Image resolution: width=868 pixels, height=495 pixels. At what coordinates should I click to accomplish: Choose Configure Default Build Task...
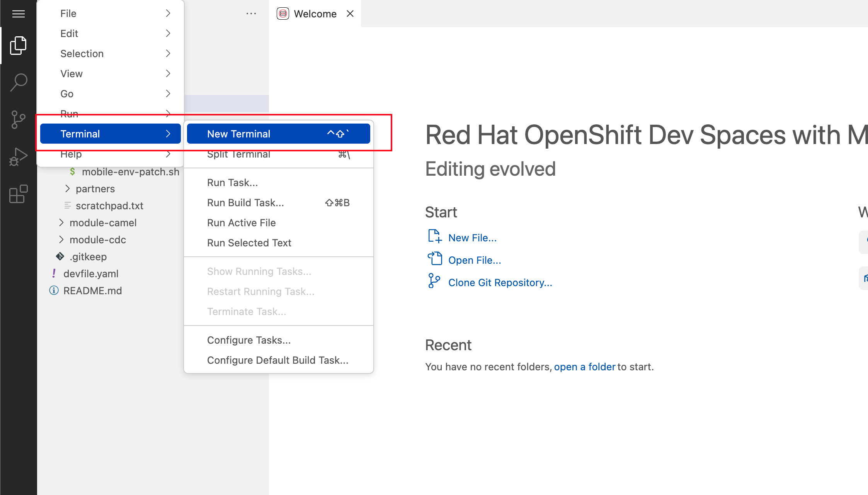(279, 360)
